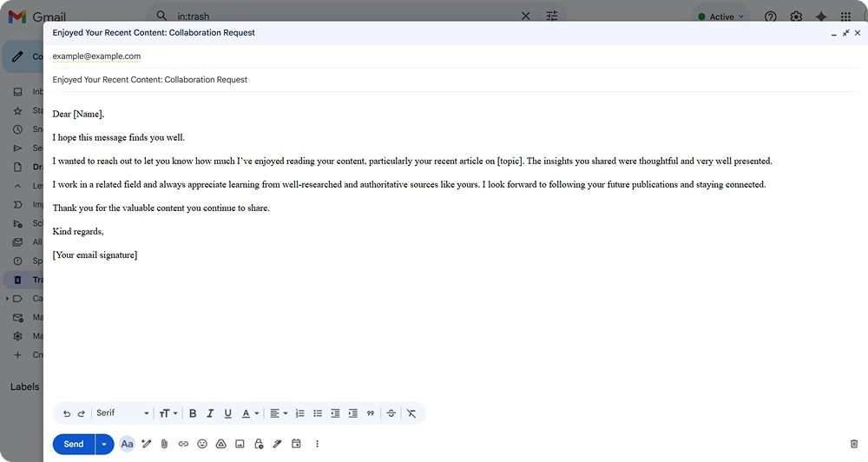Click the recipient example@example.com

pos(96,56)
